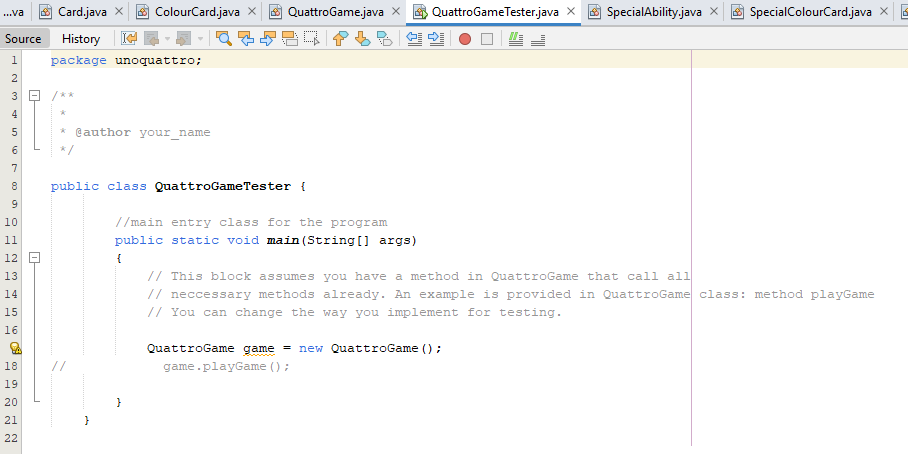
Task: Switch to the QuattroGame.java tab
Action: click(x=335, y=12)
